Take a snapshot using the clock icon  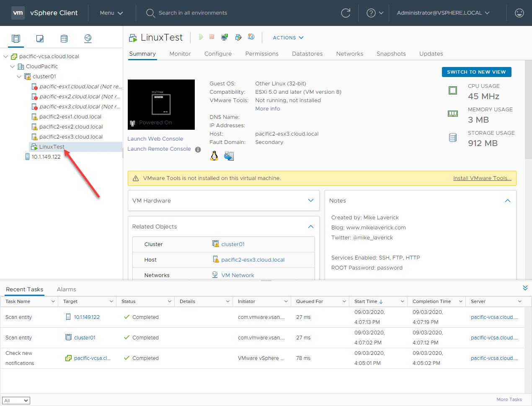pos(251,37)
